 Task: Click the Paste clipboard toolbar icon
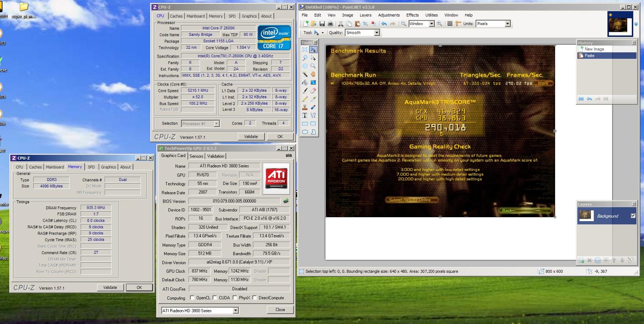357,24
